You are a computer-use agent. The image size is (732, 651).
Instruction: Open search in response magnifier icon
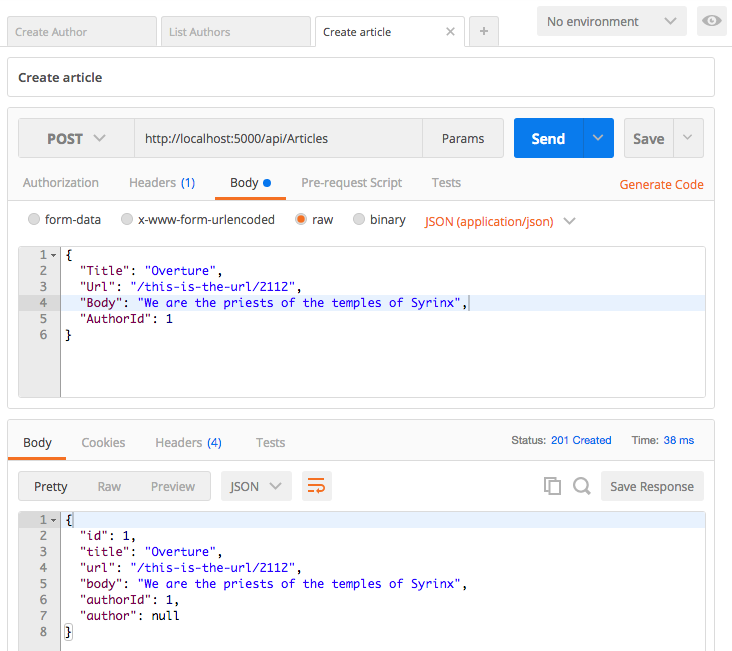[582, 486]
